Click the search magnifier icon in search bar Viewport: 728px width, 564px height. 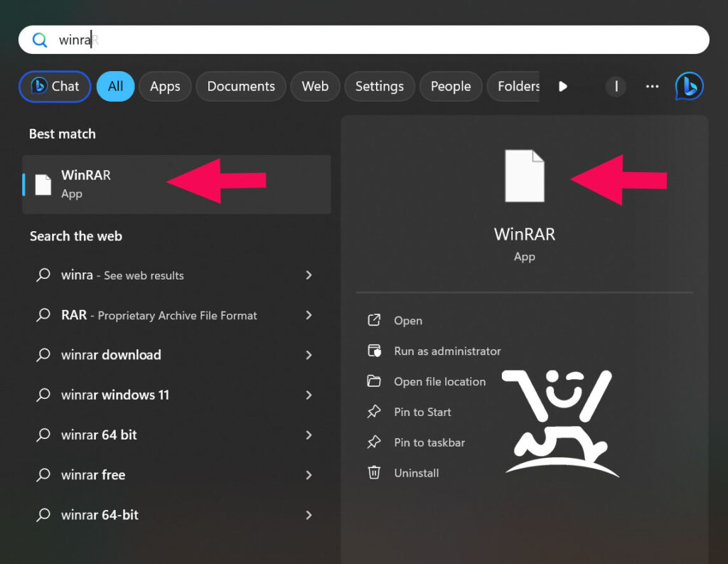40,40
